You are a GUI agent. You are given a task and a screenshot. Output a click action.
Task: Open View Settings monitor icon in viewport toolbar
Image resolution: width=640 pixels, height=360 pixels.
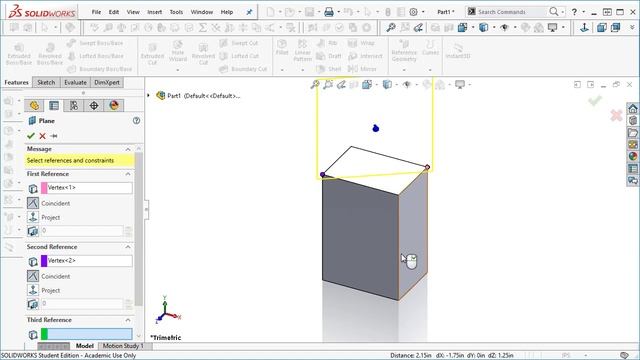coord(460,84)
